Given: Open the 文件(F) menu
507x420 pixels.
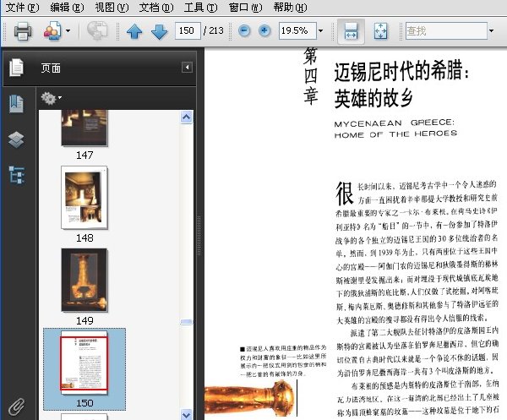Looking at the screenshot, I should 22,7.
